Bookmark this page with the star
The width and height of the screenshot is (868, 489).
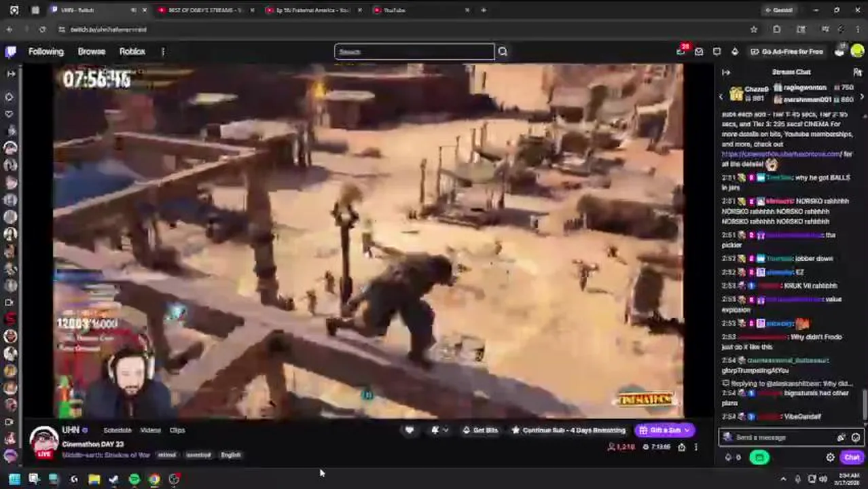pos(753,30)
